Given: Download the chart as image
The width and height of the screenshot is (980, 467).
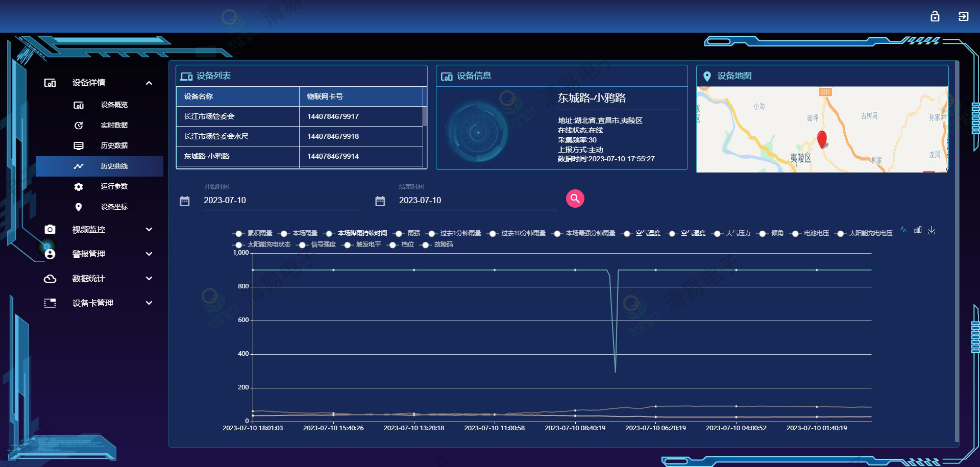Looking at the screenshot, I should tap(932, 230).
